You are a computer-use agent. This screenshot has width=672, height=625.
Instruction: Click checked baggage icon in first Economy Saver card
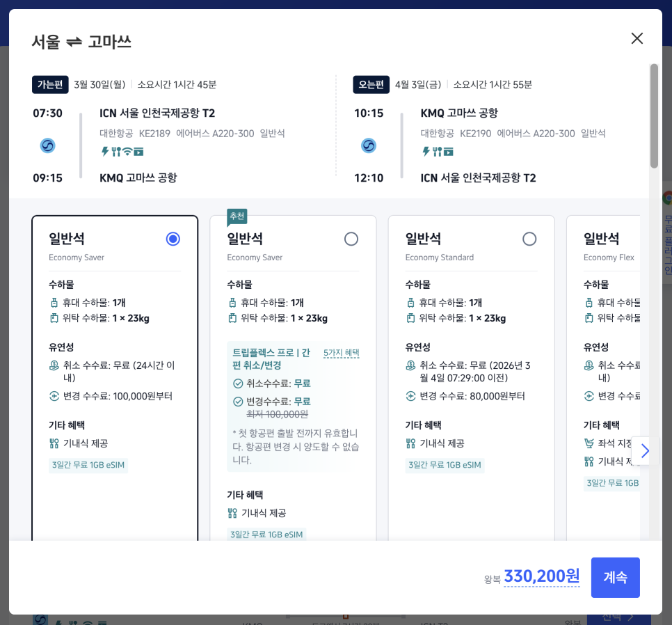(x=54, y=318)
